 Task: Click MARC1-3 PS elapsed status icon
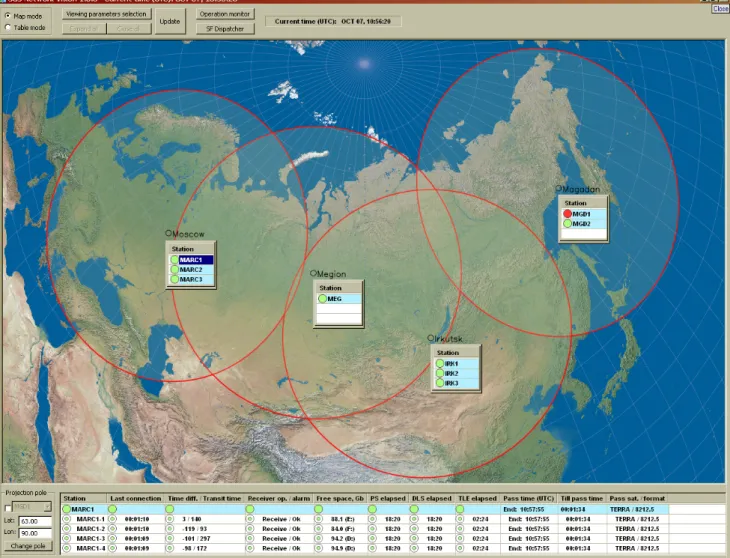pos(372,538)
